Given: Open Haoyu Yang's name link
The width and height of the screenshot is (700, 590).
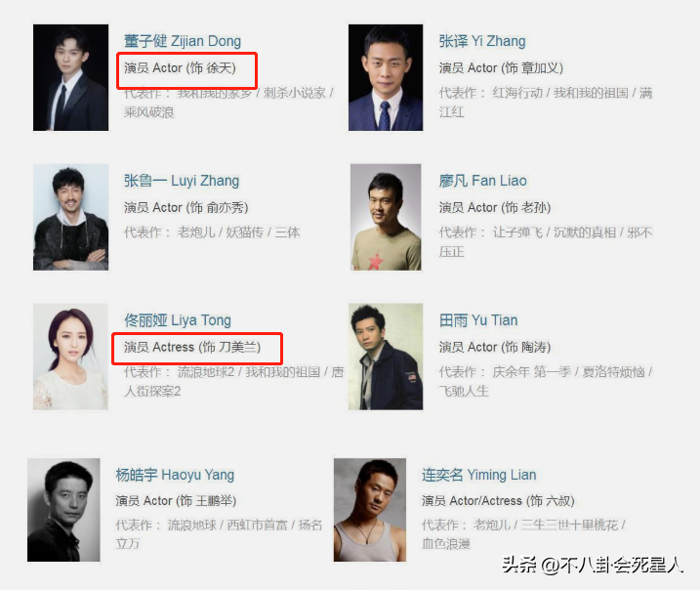Looking at the screenshot, I should click(x=175, y=475).
